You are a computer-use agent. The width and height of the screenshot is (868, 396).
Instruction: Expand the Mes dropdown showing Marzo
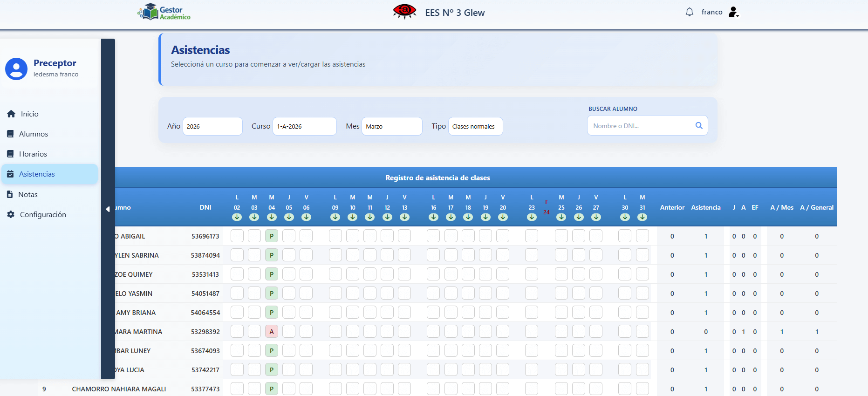[x=391, y=126]
